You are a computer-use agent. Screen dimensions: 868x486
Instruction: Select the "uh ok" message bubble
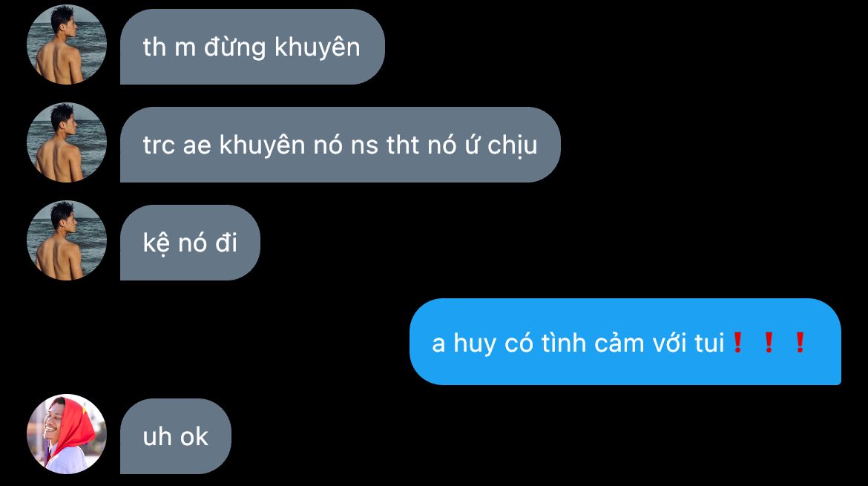176,436
